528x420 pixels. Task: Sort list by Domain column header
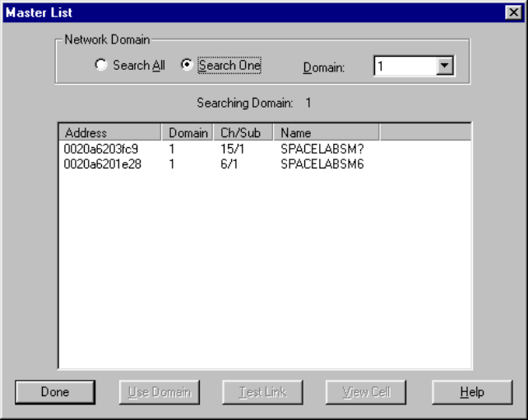click(x=188, y=132)
